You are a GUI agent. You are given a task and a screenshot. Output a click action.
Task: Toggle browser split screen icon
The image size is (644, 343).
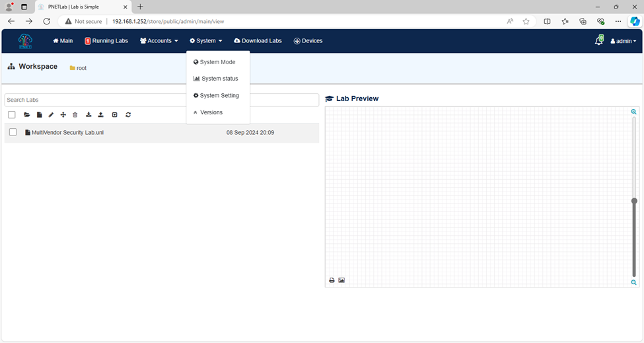coord(547,21)
